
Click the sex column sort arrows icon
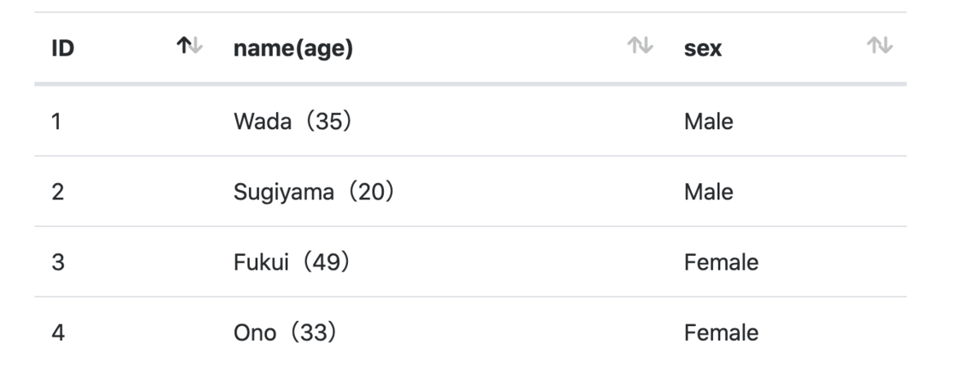point(880,47)
